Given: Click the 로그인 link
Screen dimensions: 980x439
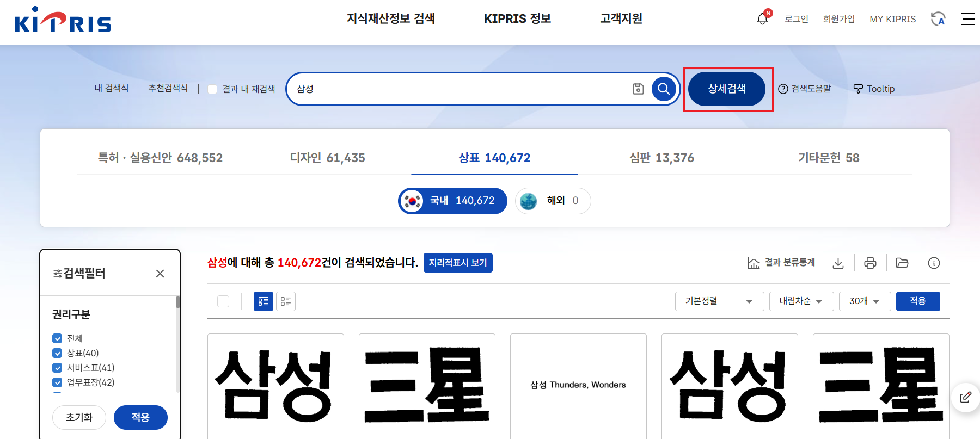Looking at the screenshot, I should point(797,19).
